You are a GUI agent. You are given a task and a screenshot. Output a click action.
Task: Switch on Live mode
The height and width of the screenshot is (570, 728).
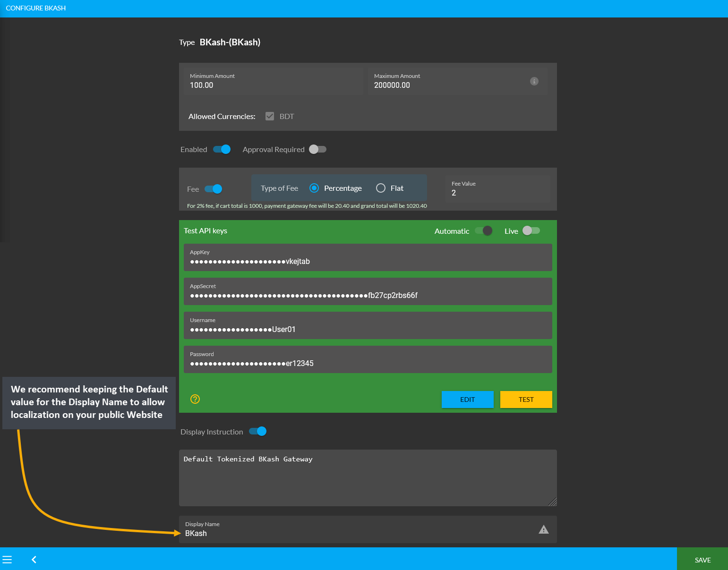click(531, 230)
